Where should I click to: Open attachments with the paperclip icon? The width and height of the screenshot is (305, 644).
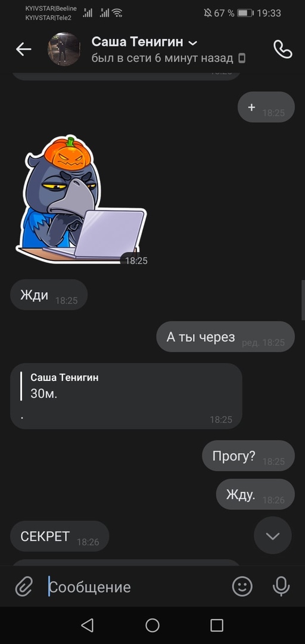click(24, 587)
